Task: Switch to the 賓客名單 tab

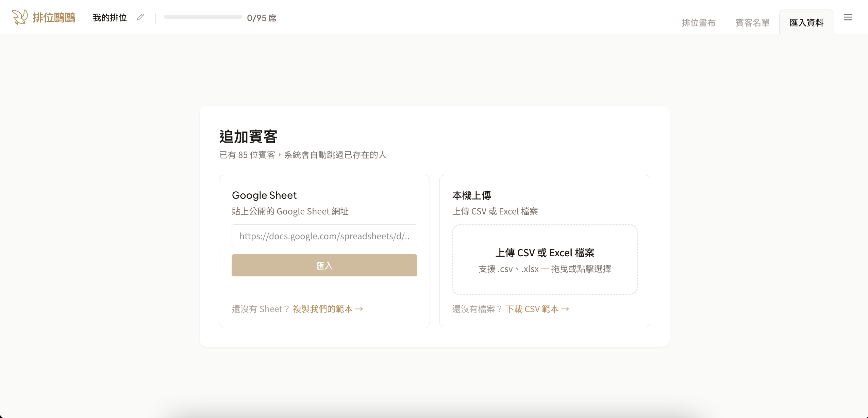Action: pos(752,22)
